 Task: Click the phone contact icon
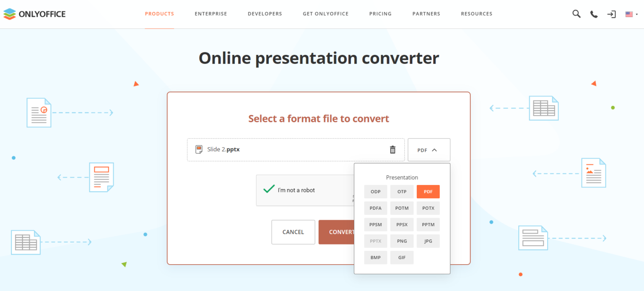[x=594, y=14]
